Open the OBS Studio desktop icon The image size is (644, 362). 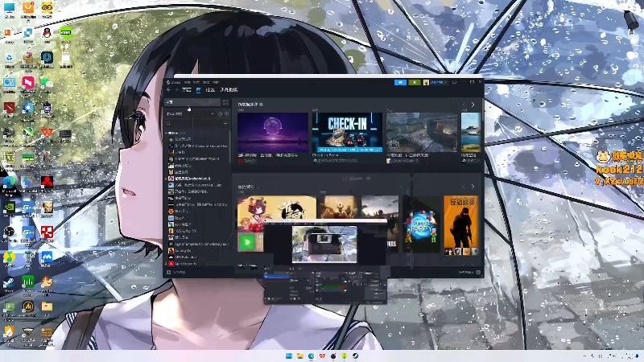pos(9,234)
